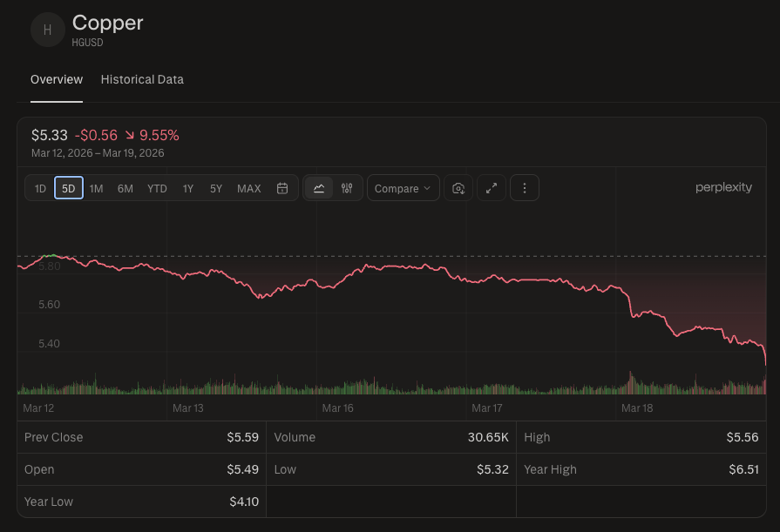The width and height of the screenshot is (780, 532).
Task: Expand chart to fullscreen with the arrows icon
Action: [492, 188]
